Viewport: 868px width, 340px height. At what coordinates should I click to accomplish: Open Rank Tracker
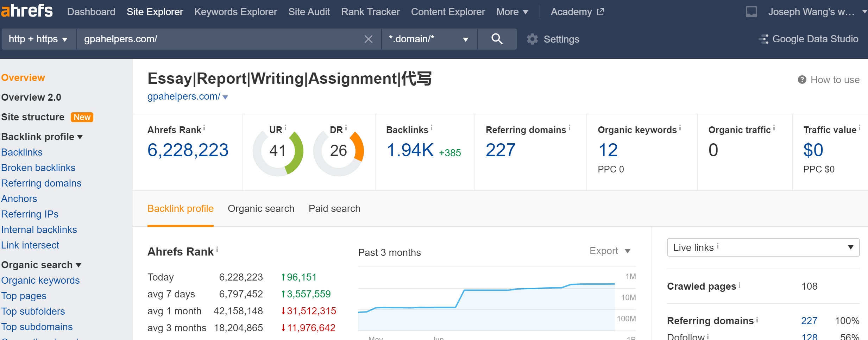(370, 12)
